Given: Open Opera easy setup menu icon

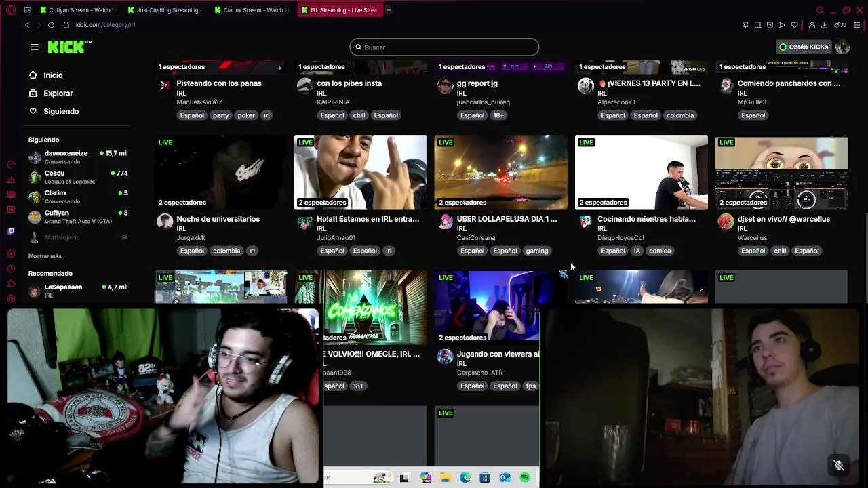Looking at the screenshot, I should tap(857, 25).
